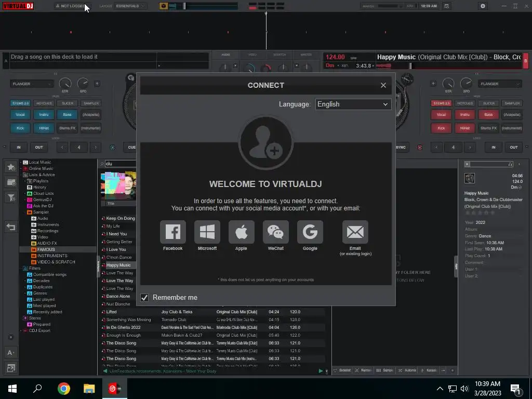
Task: Open the VirtualDJ settings gear
Action: click(483, 6)
